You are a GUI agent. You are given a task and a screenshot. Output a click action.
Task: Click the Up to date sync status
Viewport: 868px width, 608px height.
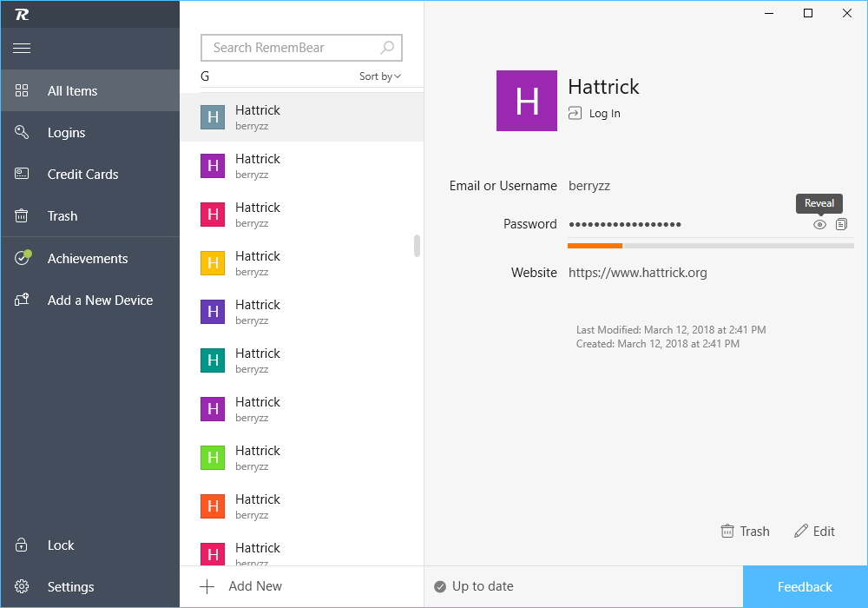tap(474, 586)
